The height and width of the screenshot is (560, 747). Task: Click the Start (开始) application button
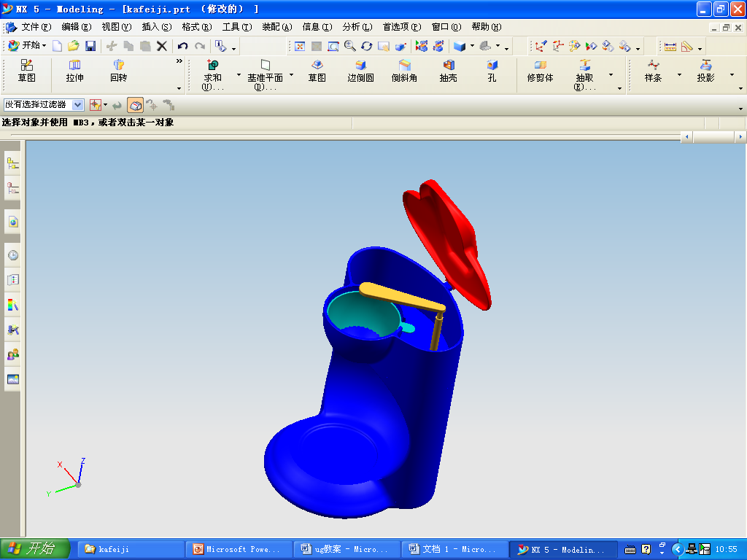tap(27, 46)
